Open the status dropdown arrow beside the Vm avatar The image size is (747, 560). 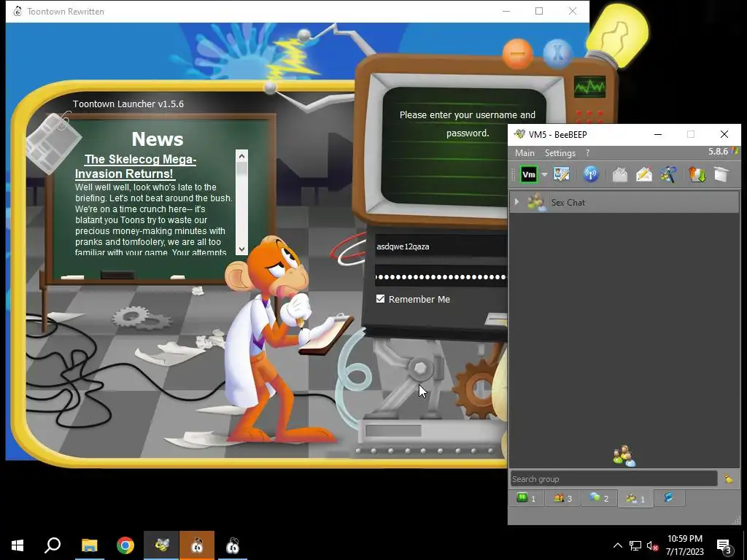[x=544, y=175]
